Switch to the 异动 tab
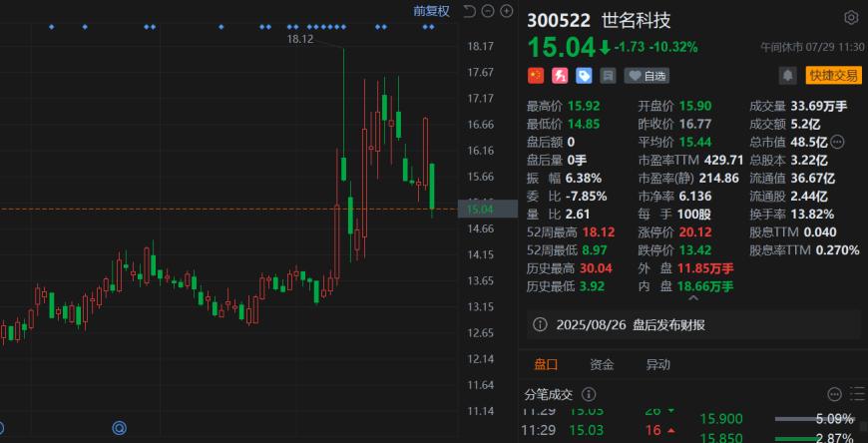868x443 pixels. tap(657, 365)
